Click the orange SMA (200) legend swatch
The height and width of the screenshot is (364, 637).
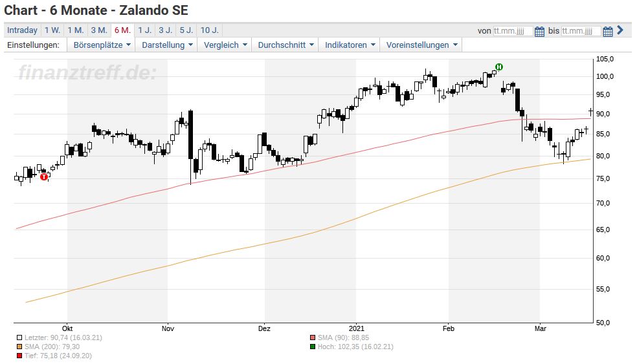coord(19,347)
